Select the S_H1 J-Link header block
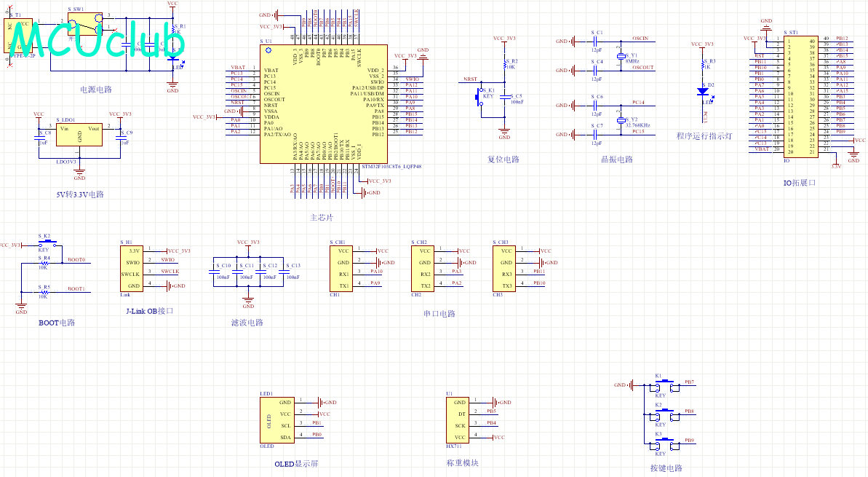Viewport: 868px width, 477px height. (131, 268)
